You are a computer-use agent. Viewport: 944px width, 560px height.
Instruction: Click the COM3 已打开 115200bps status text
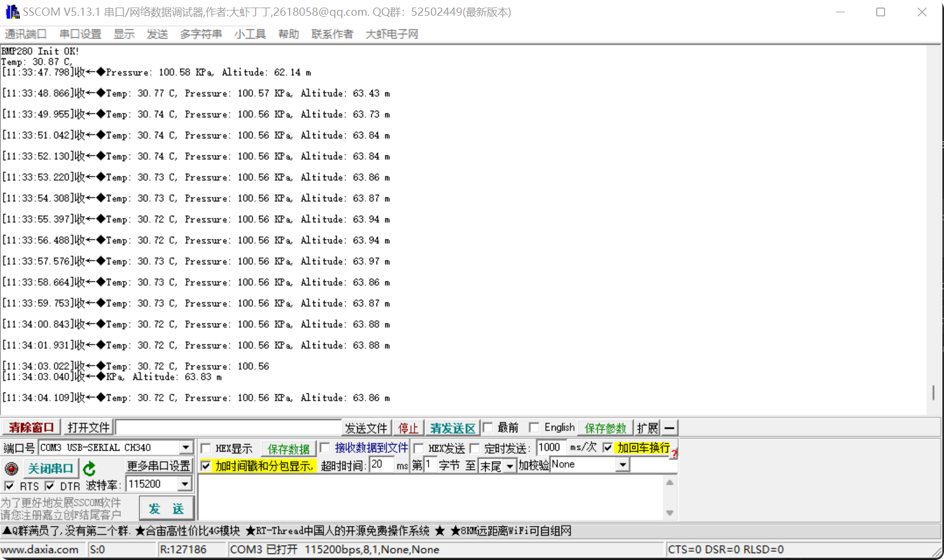[x=335, y=549]
